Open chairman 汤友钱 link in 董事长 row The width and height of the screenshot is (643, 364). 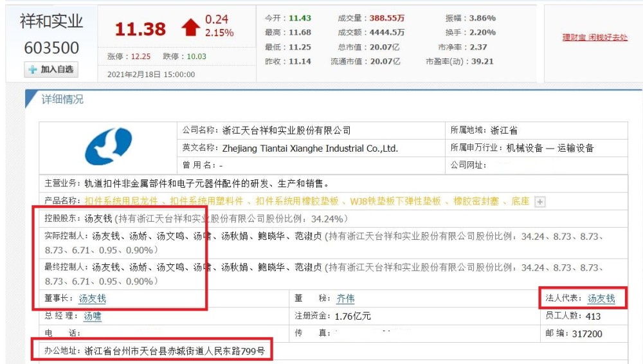92,298
